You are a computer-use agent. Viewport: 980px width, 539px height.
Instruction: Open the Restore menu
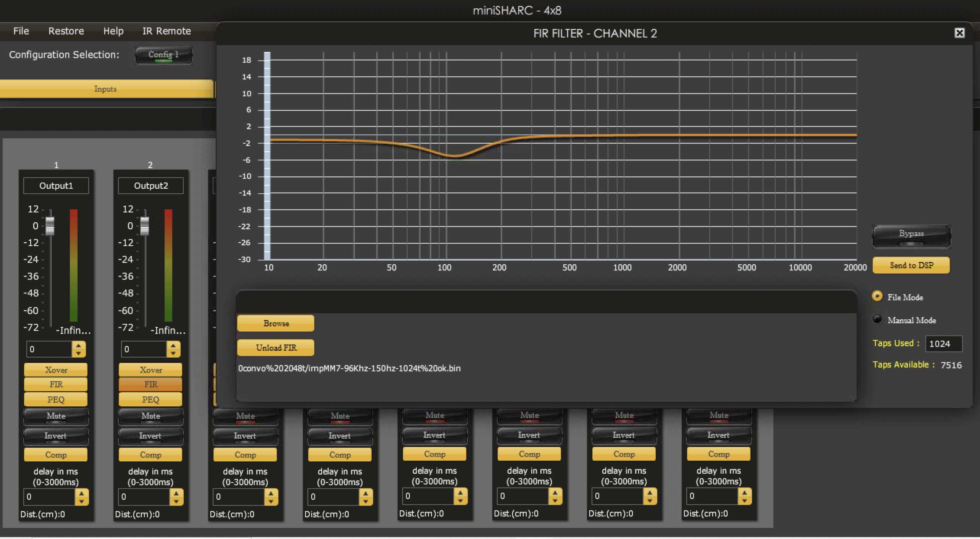66,31
